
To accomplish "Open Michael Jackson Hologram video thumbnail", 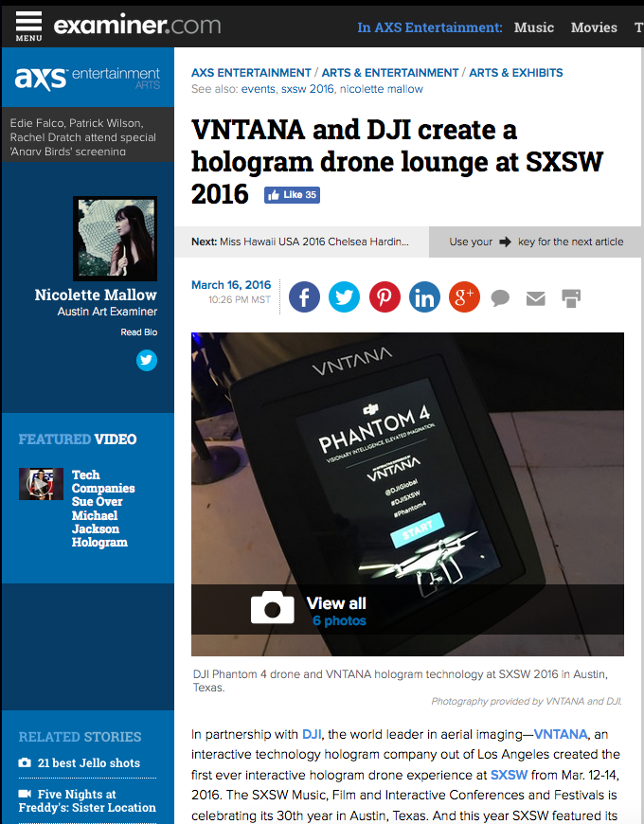I will [x=41, y=484].
